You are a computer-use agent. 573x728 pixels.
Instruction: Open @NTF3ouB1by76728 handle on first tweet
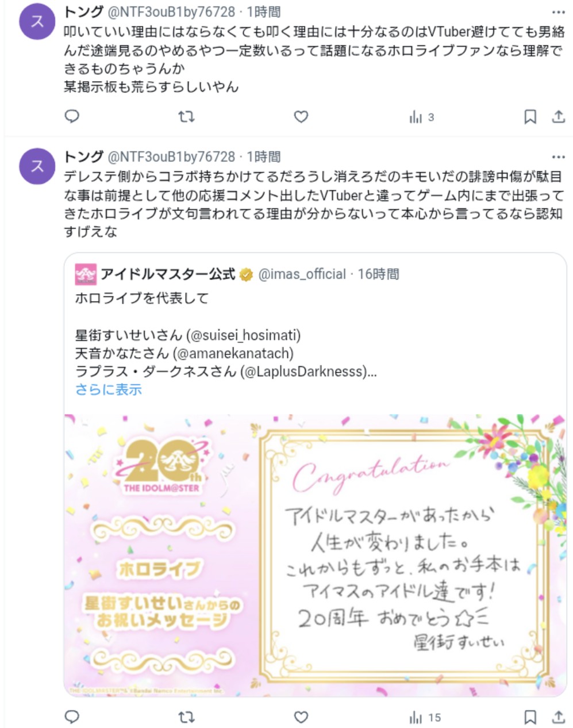(x=171, y=12)
